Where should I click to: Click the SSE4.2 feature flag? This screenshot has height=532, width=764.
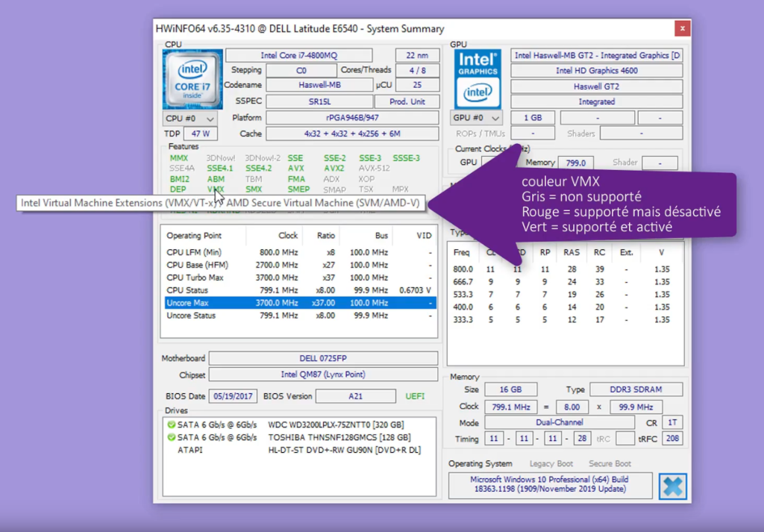tap(258, 168)
